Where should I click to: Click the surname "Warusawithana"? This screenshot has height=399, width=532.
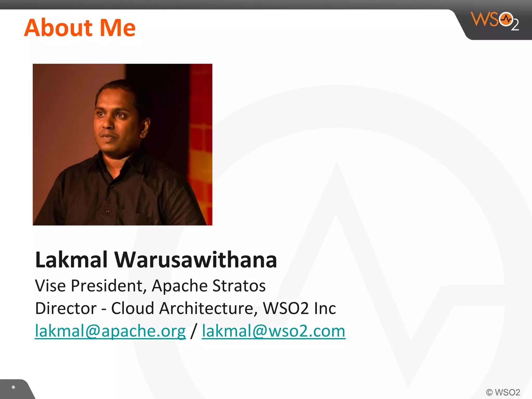click(x=196, y=260)
